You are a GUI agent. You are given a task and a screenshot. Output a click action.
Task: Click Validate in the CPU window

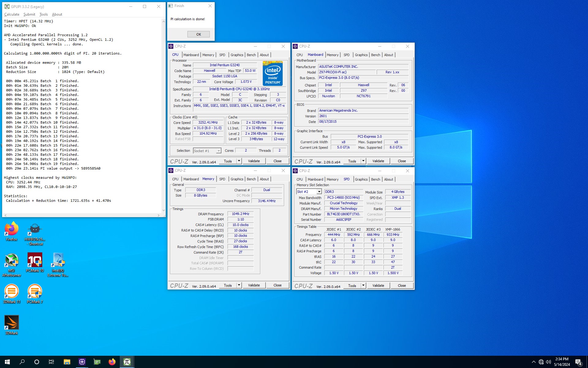click(x=254, y=161)
